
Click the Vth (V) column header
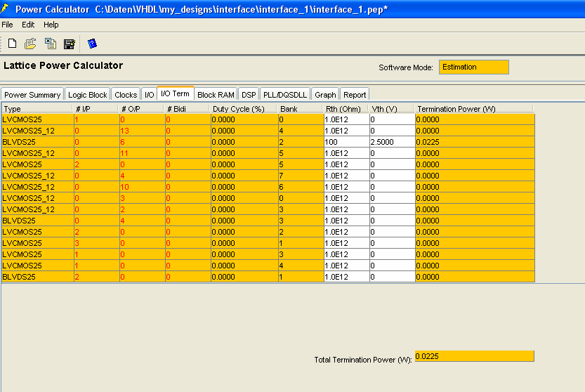(391, 109)
